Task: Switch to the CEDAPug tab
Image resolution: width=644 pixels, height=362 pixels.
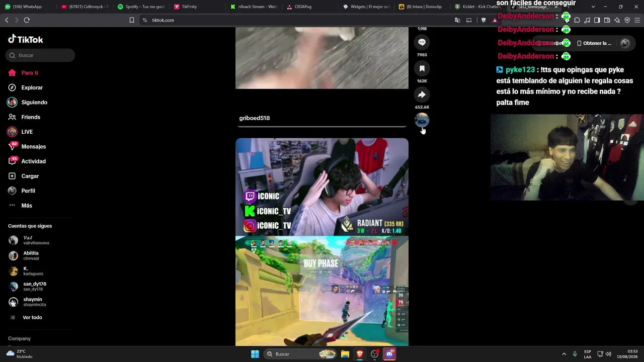Action: click(x=310, y=7)
